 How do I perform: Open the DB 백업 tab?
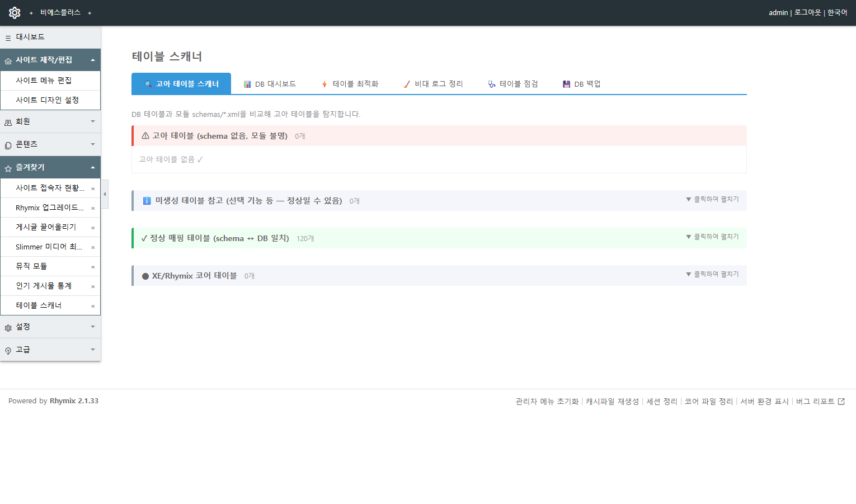(582, 84)
